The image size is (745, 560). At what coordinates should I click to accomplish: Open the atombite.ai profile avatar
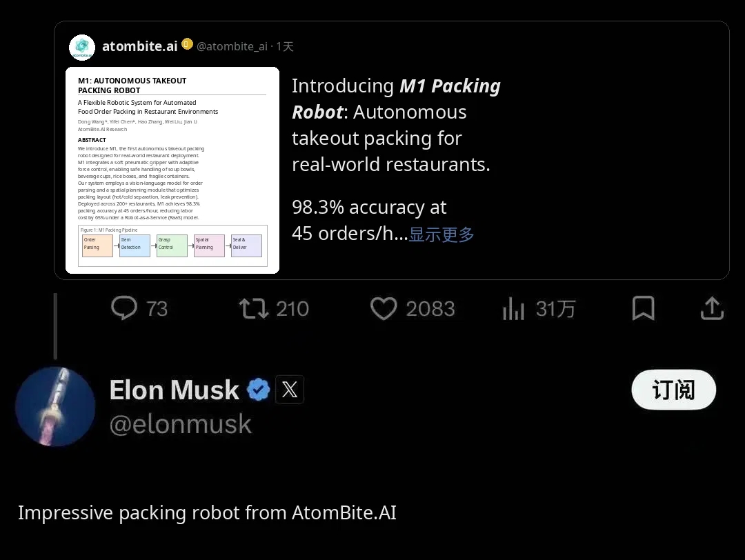coord(82,47)
